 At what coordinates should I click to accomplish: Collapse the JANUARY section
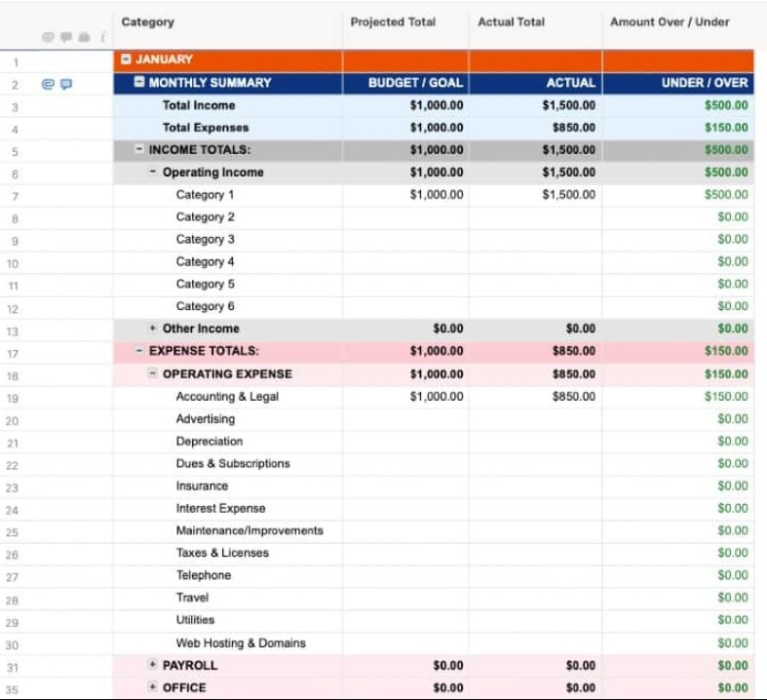point(126,59)
